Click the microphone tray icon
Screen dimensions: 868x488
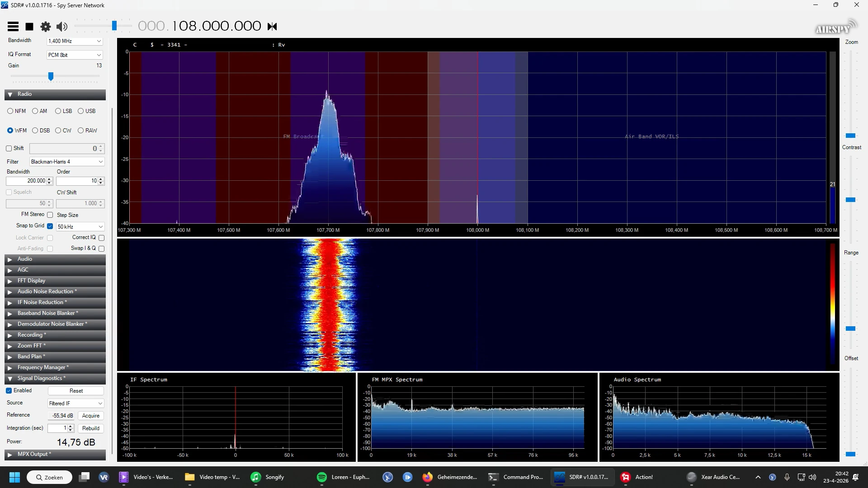pyautogui.click(x=787, y=477)
